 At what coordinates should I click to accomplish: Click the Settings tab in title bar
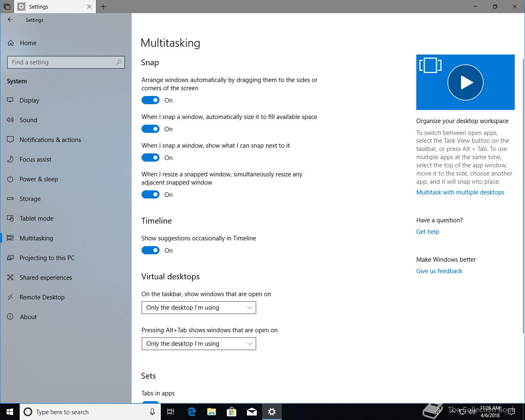tap(55, 7)
